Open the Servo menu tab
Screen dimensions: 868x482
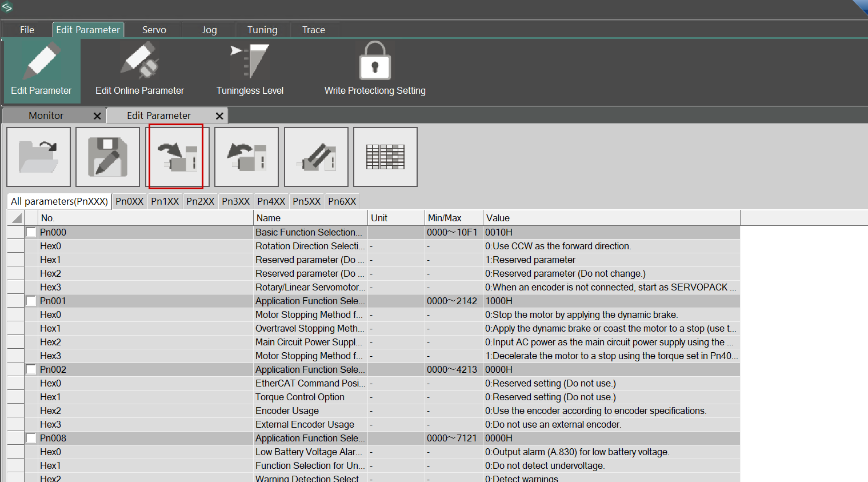pos(154,30)
